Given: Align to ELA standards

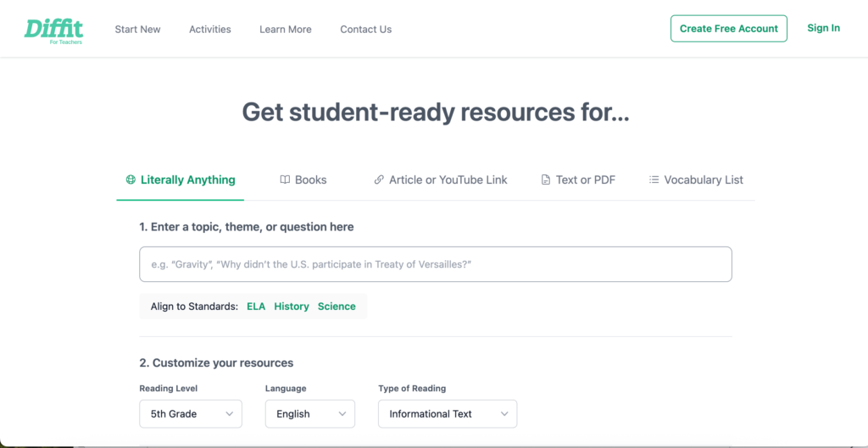Looking at the screenshot, I should point(256,307).
